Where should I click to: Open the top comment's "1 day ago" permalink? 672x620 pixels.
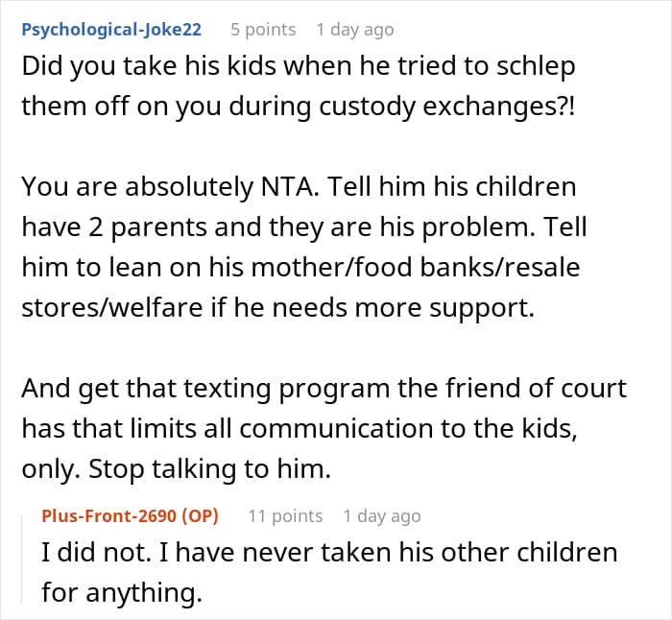(355, 30)
